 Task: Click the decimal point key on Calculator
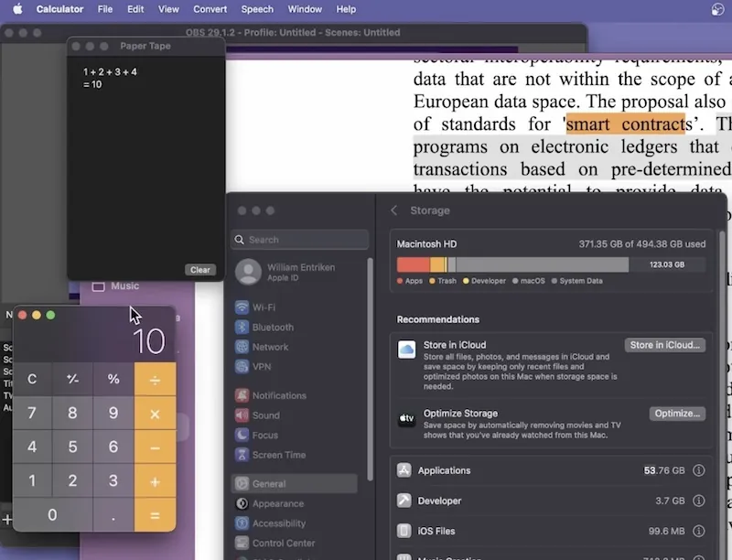click(x=113, y=515)
